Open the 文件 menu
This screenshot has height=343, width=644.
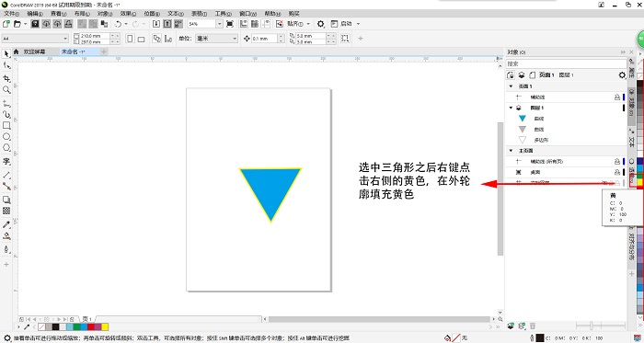click(x=11, y=14)
